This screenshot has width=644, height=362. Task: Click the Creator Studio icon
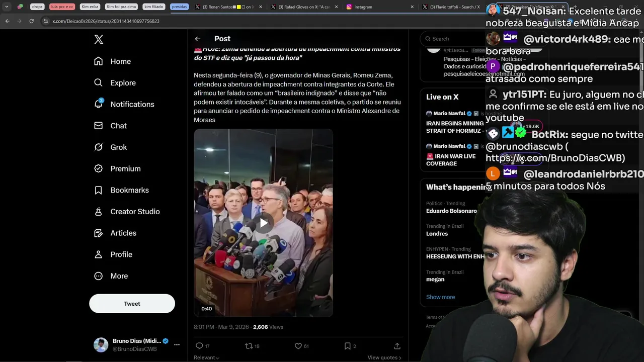tap(99, 212)
